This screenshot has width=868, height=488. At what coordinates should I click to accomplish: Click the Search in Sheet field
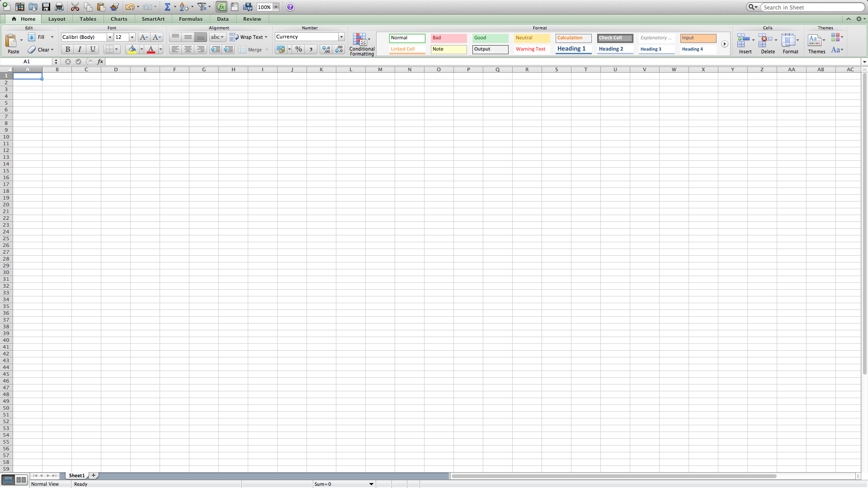pos(811,7)
